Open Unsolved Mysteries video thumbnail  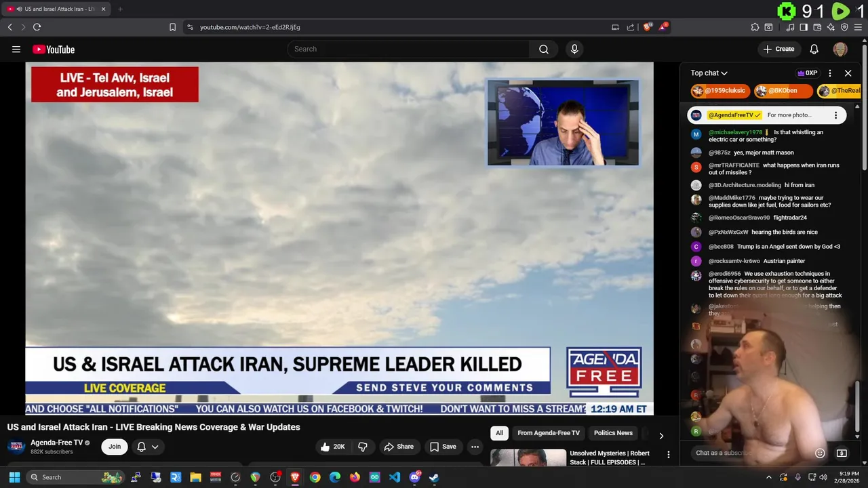528,457
